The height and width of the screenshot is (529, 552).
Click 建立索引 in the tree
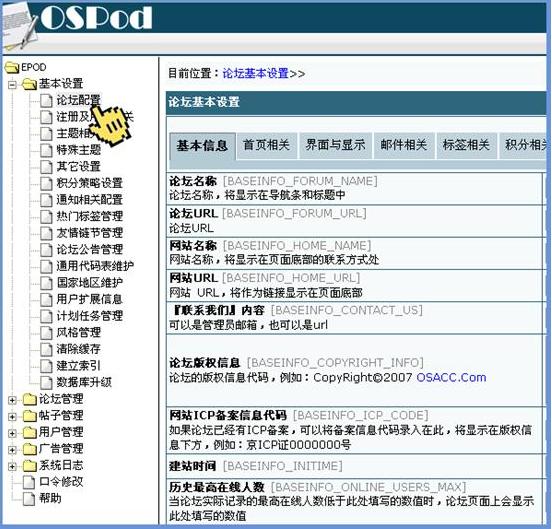coord(79,366)
